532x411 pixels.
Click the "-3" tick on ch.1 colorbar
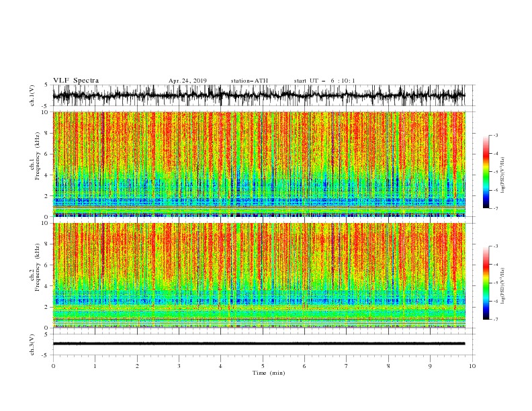tap(495, 135)
